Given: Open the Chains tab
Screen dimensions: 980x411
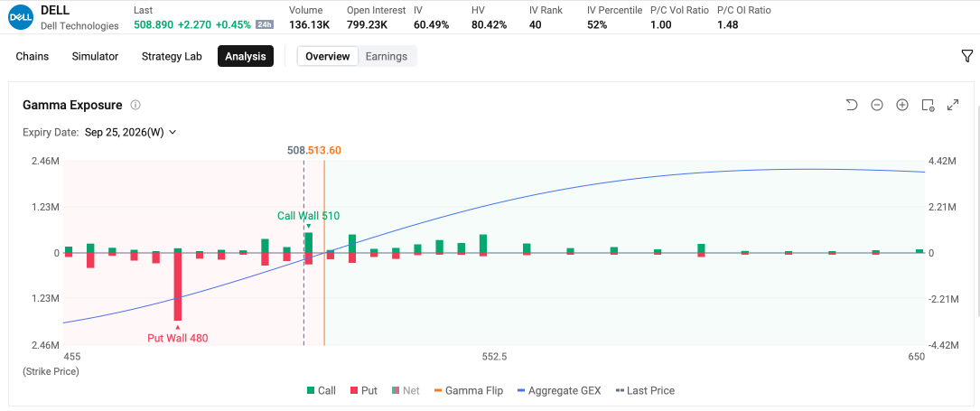Looking at the screenshot, I should click(32, 56).
